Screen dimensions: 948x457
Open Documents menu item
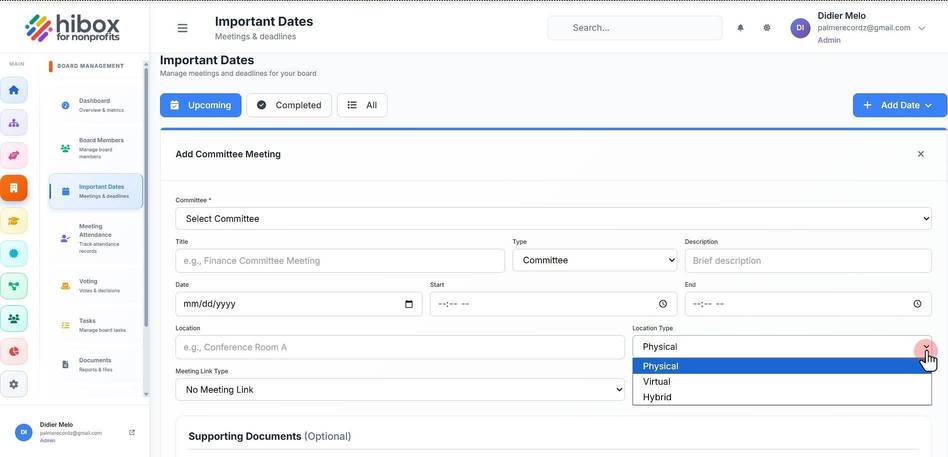[96, 365]
